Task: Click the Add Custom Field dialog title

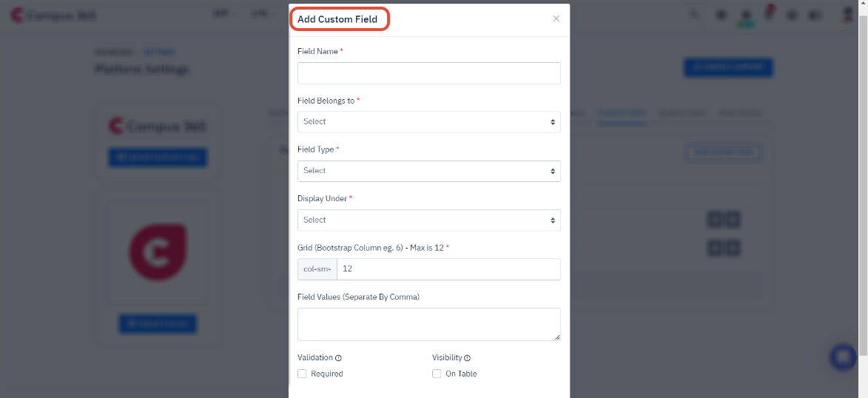Action: pyautogui.click(x=337, y=19)
